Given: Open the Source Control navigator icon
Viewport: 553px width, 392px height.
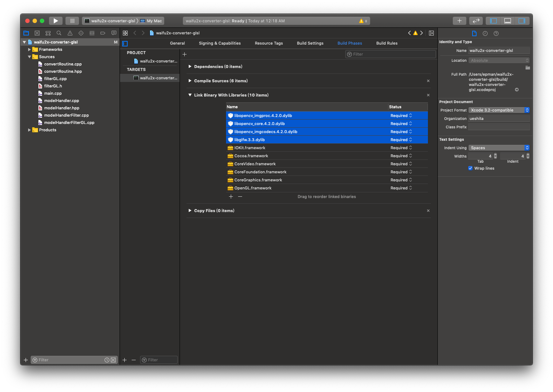Looking at the screenshot, I should (37, 33).
